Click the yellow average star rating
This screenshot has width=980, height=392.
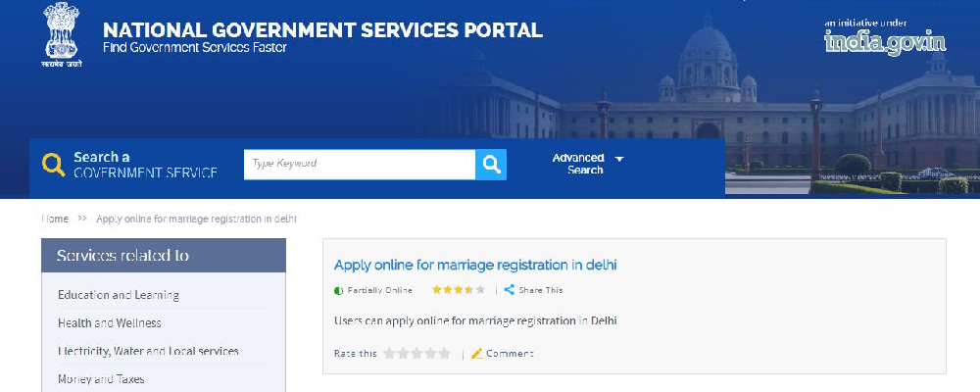(459, 290)
